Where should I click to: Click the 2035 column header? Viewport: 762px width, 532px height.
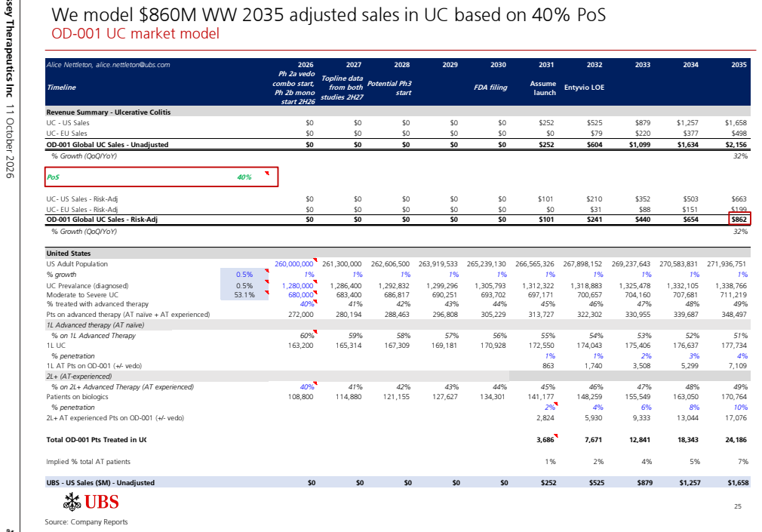pyautogui.click(x=739, y=65)
